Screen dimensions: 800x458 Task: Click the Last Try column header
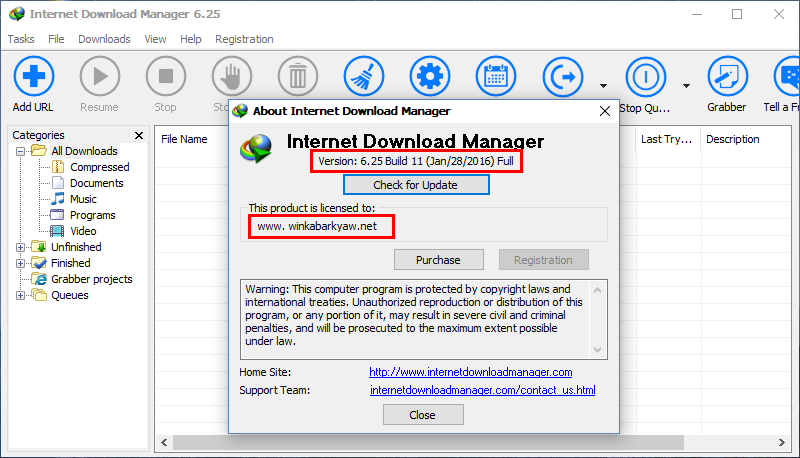coord(668,139)
